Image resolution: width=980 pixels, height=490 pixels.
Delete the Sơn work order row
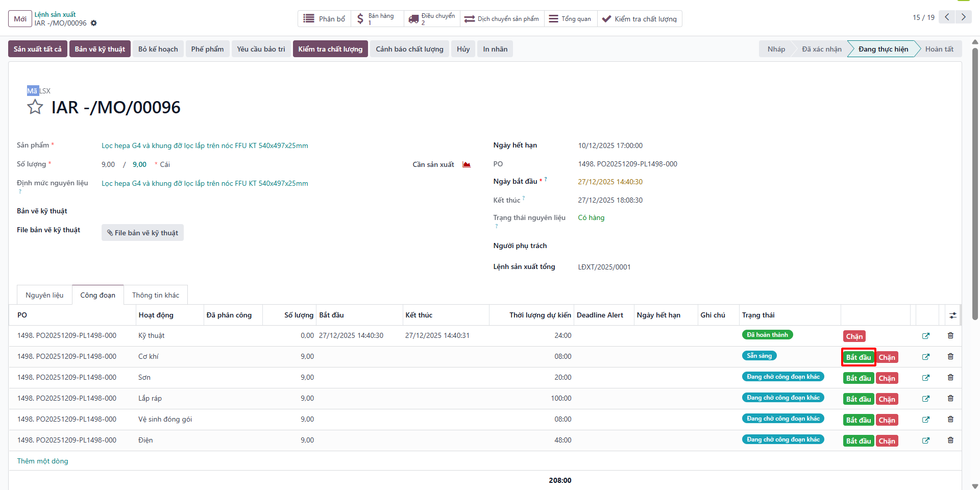[950, 377]
